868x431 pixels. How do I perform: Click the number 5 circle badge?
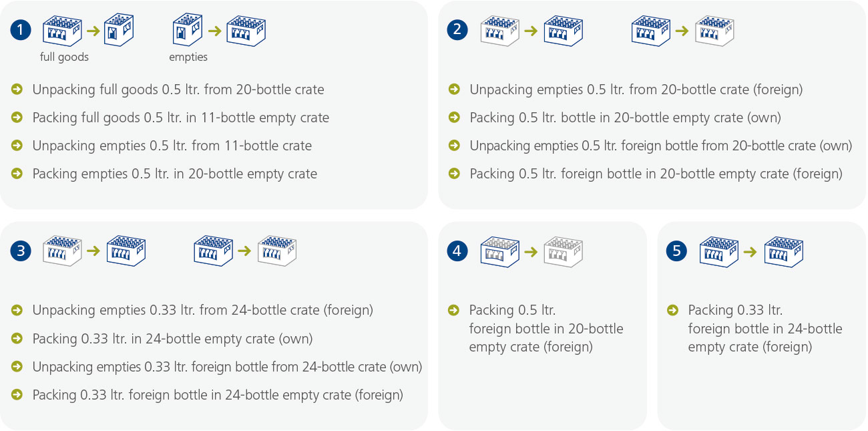pos(676,251)
